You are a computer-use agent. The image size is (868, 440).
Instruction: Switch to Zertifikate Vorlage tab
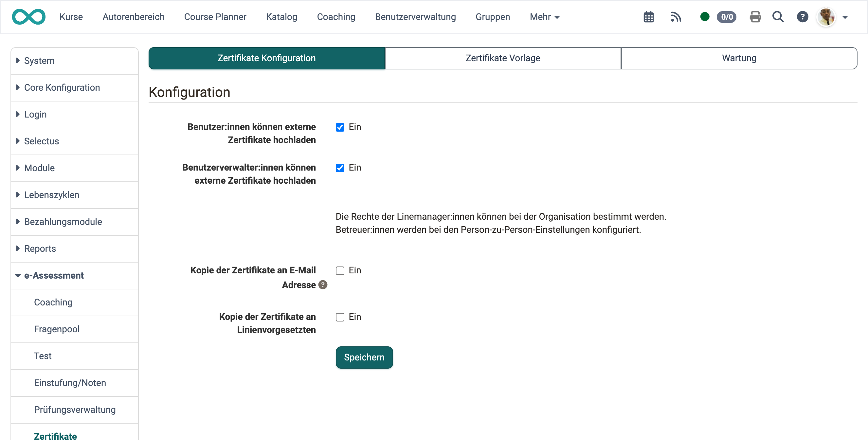coord(503,58)
